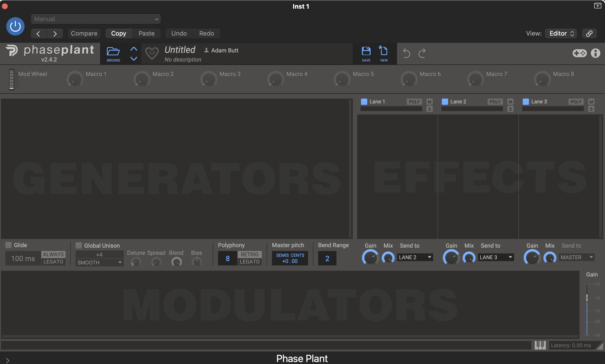
Task: Click the Lane 1 Gain knob
Action: [370, 257]
